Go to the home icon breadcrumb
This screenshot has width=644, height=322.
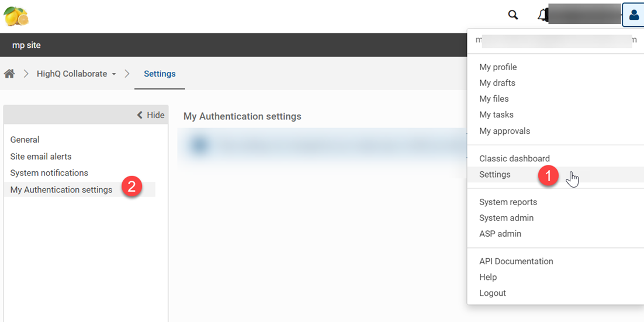coord(9,74)
